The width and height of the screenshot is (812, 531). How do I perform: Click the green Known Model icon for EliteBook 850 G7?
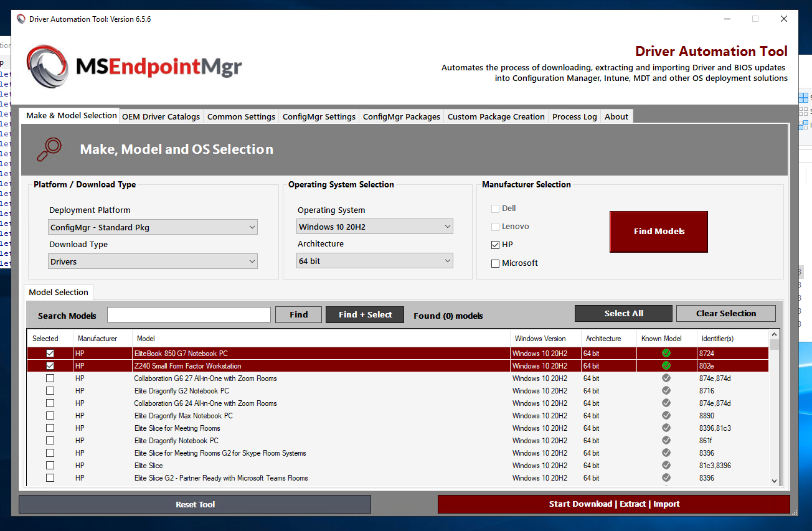point(666,353)
